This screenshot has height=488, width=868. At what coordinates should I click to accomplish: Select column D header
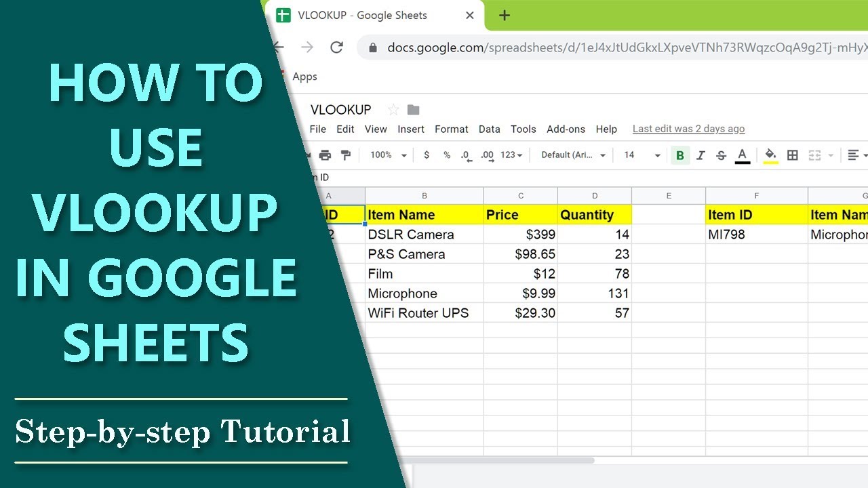pos(595,196)
